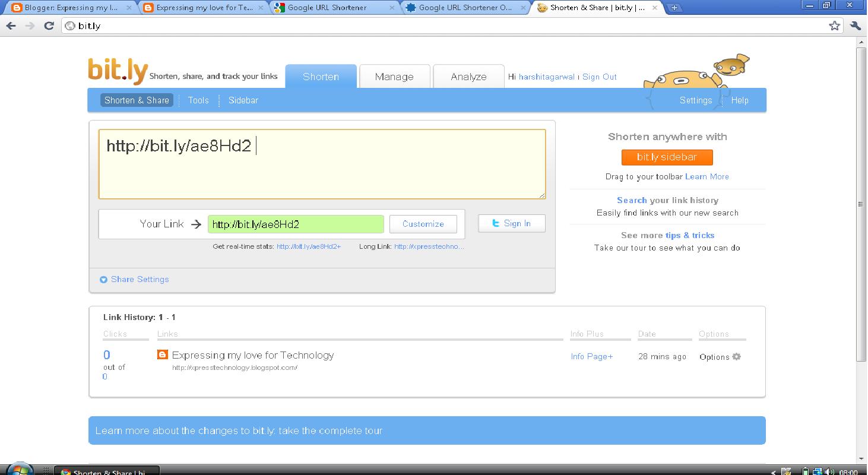Open the Manage tab

pos(394,77)
